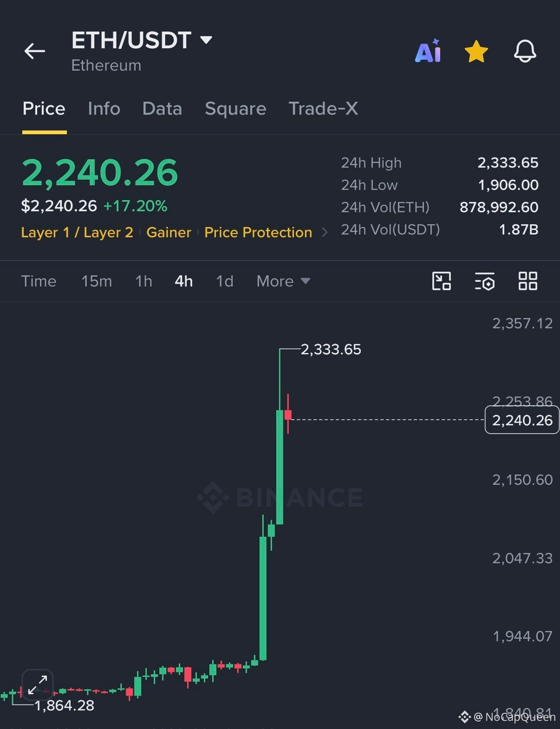Viewport: 560px width, 729px height.
Task: Expand the ETH/USDT pair dropdown
Action: click(x=206, y=40)
